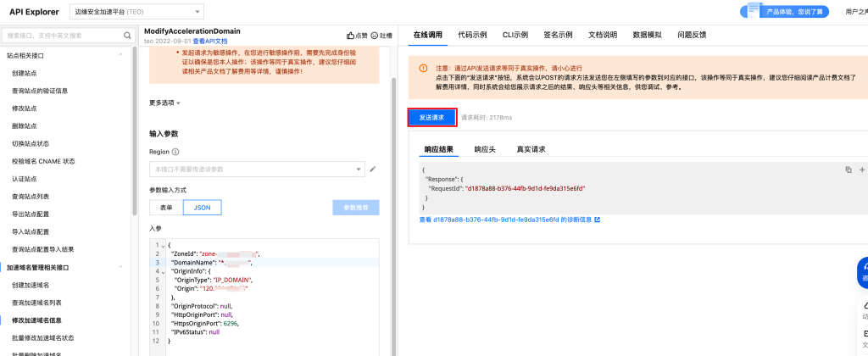Open the 边缘安全加速平台 (TEO) product dropdown
The image size is (868, 356).
(135, 12)
